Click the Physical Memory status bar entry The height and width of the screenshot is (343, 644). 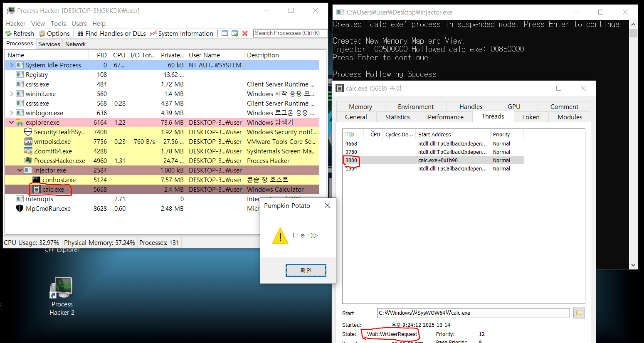click(99, 242)
